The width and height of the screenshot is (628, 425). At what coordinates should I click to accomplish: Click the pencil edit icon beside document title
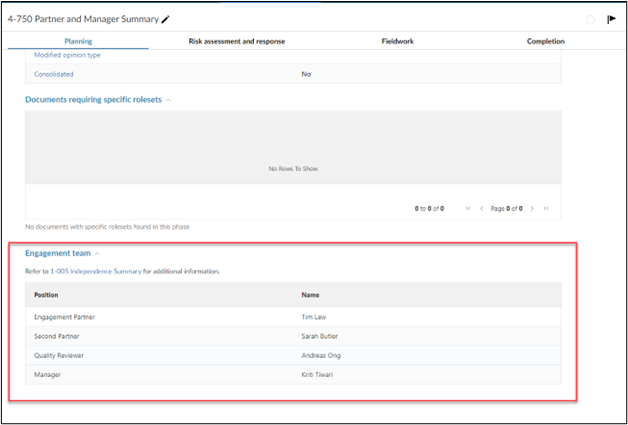point(165,20)
